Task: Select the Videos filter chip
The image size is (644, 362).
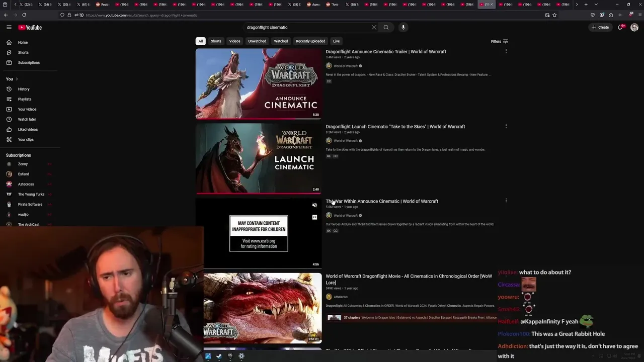Action: (234, 41)
